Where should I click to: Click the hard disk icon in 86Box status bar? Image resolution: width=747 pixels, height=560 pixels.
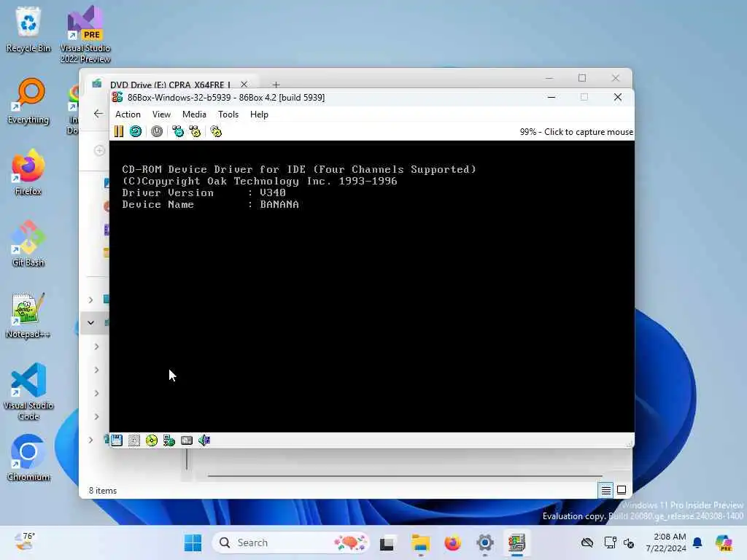(x=187, y=440)
